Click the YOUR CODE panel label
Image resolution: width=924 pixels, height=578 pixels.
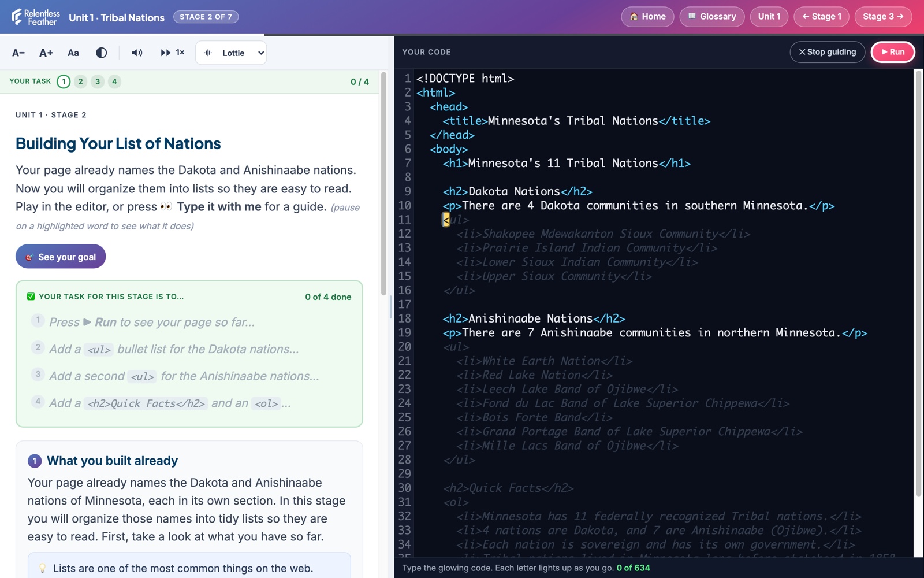point(426,52)
